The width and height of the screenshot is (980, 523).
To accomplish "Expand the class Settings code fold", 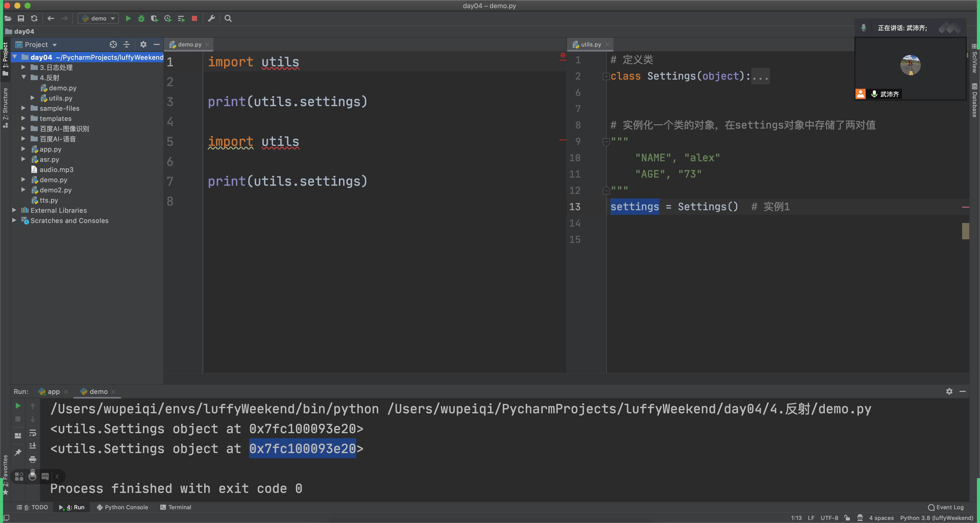I will 606,77.
